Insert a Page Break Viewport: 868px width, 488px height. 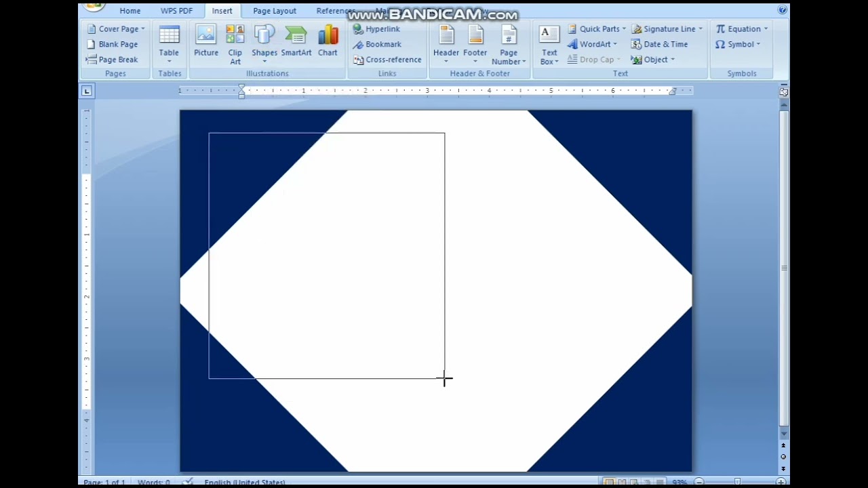(112, 59)
